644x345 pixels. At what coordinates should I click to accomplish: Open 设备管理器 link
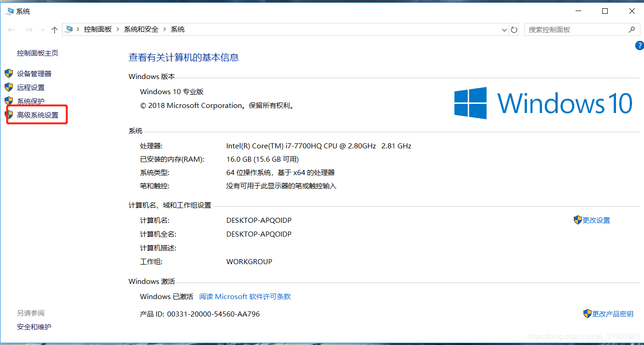pos(34,74)
